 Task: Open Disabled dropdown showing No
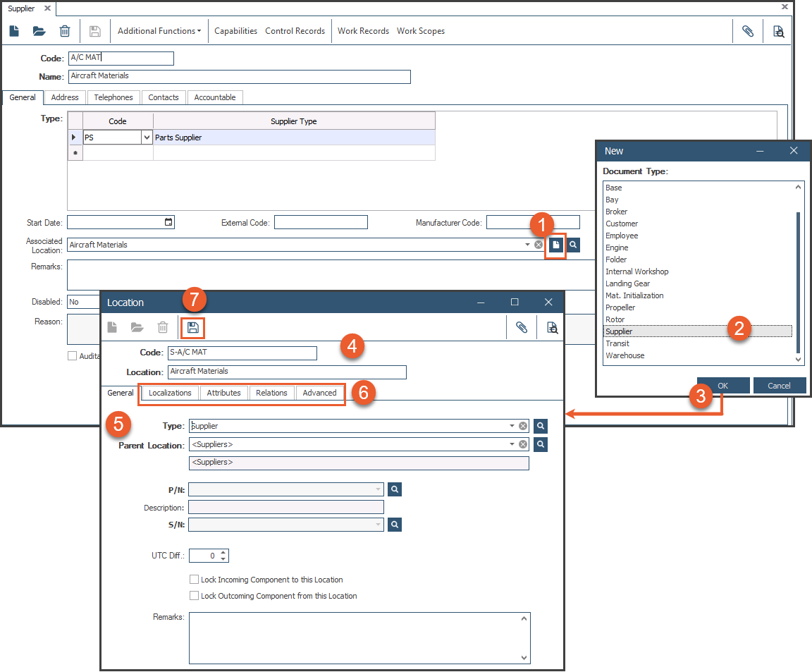tap(83, 302)
